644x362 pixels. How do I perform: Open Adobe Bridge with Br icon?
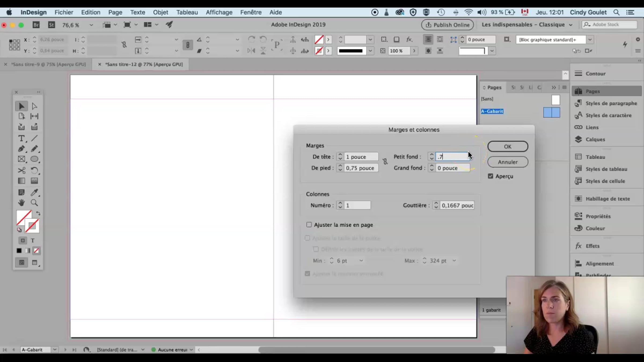pyautogui.click(x=36, y=25)
